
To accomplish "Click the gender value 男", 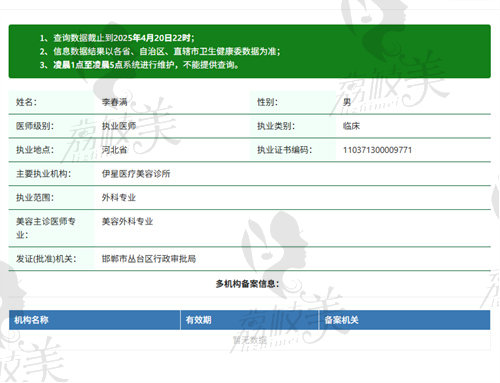I will click(347, 102).
